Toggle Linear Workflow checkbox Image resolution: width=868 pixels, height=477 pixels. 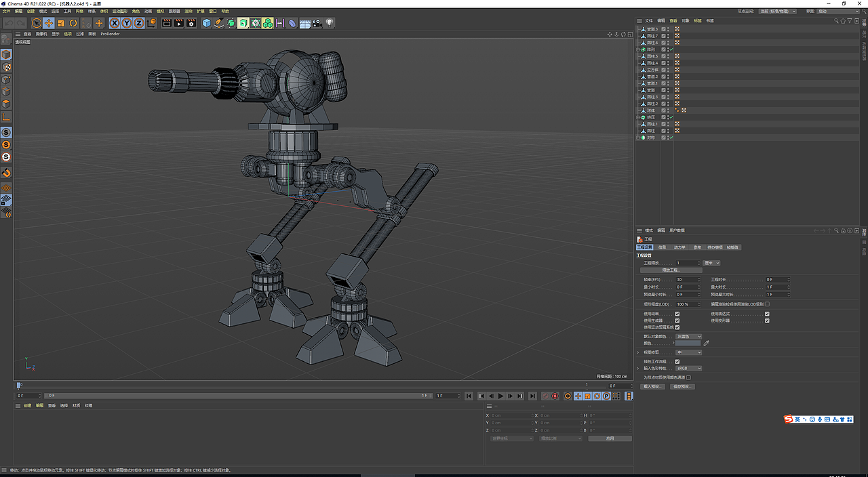677,362
